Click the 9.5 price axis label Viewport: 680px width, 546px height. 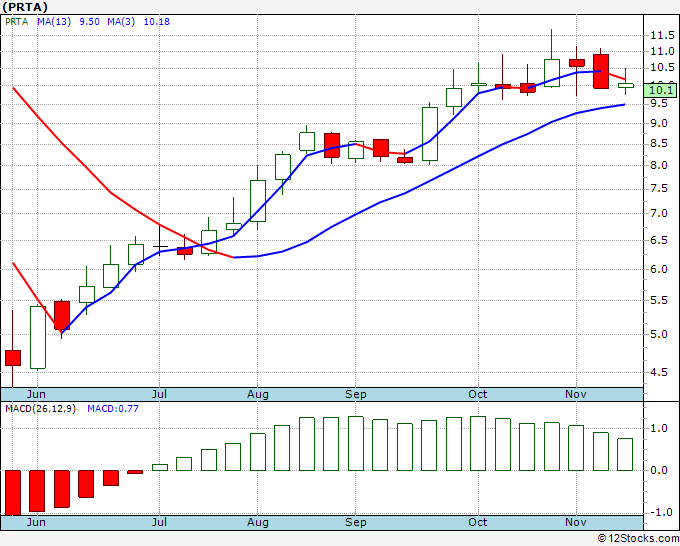pyautogui.click(x=659, y=103)
